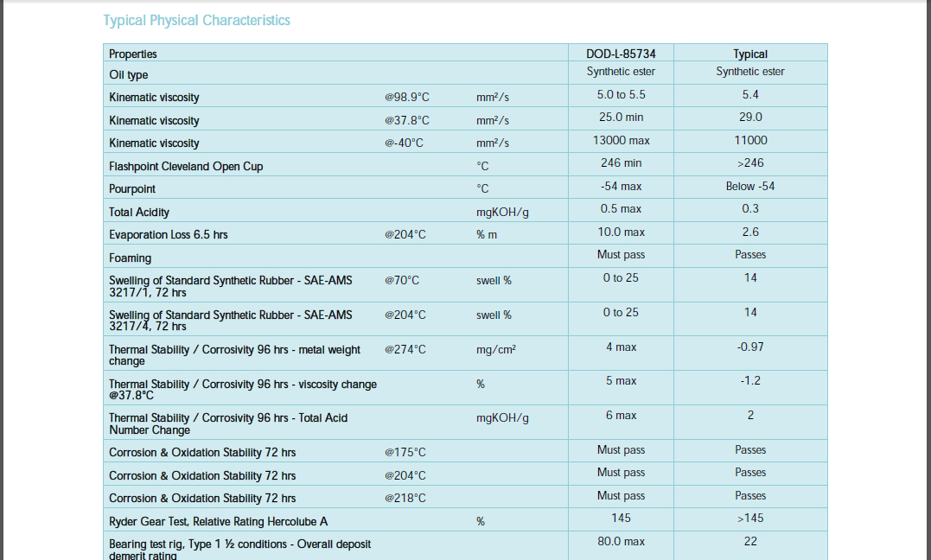Select the '5.0 to 5.5' viscosity spec value

(x=621, y=95)
